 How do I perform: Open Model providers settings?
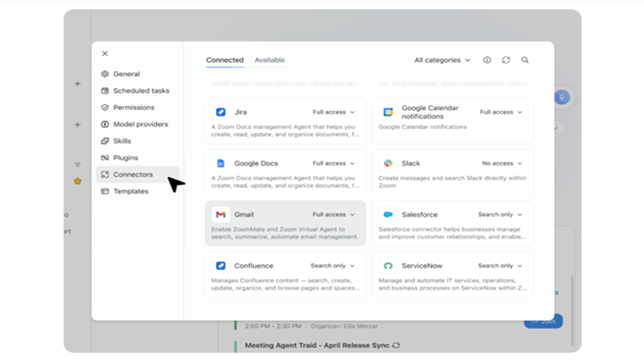coord(137,124)
